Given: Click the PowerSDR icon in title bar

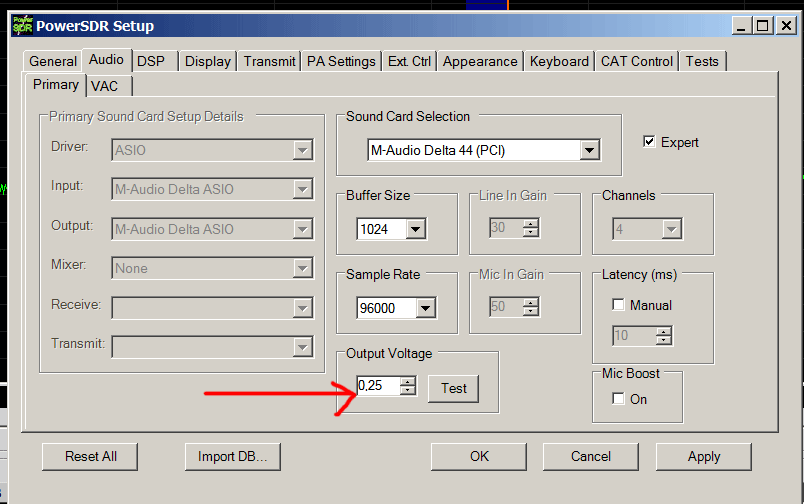Looking at the screenshot, I should point(21,26).
